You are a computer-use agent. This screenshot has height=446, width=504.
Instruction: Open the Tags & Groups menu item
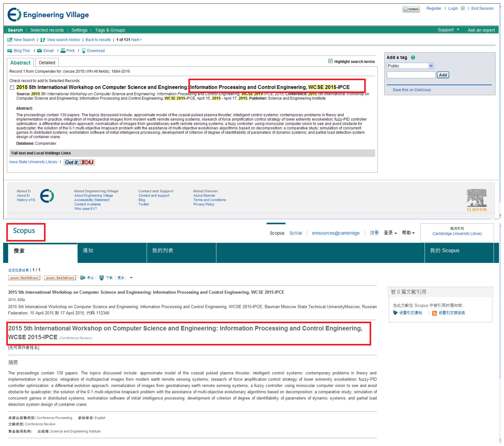(110, 30)
